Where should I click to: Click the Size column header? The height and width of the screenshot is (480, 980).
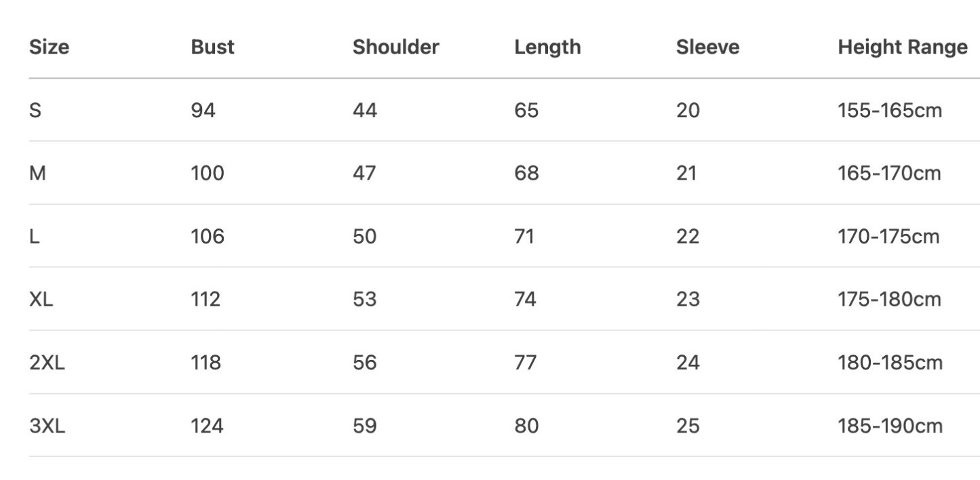pyautogui.click(x=49, y=47)
